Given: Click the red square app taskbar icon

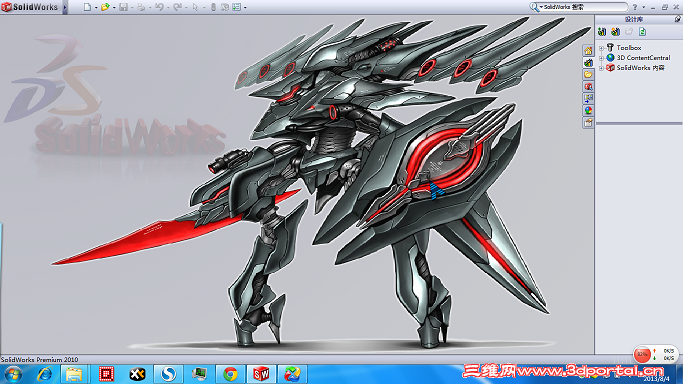Looking at the screenshot, I should tap(106, 374).
